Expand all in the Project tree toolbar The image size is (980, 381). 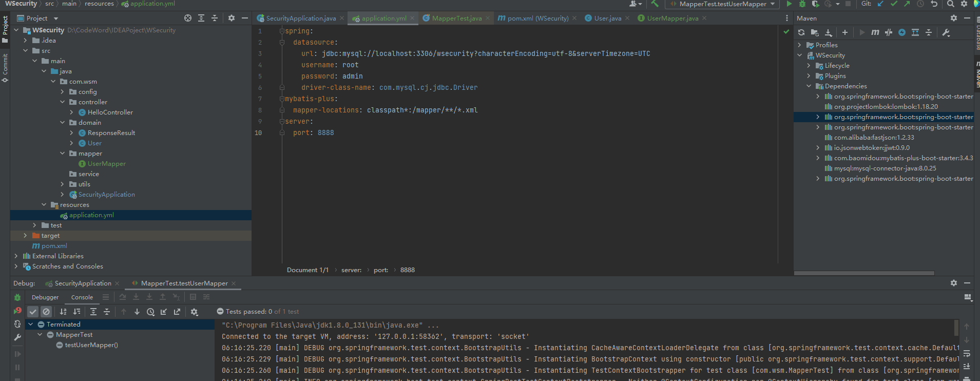pyautogui.click(x=201, y=18)
